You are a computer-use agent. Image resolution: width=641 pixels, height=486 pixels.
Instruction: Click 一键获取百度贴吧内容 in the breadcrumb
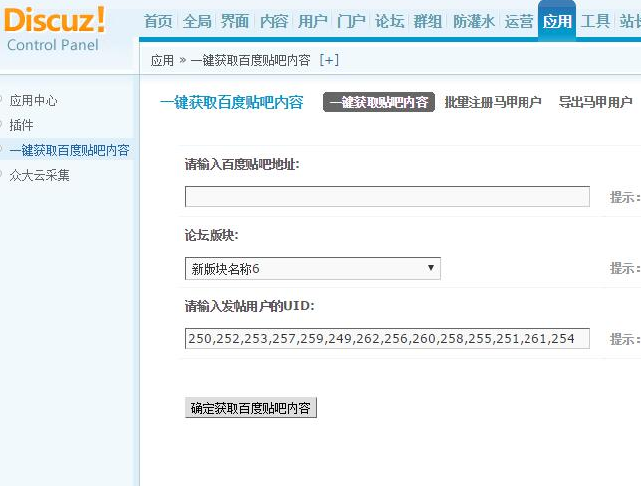(250, 60)
